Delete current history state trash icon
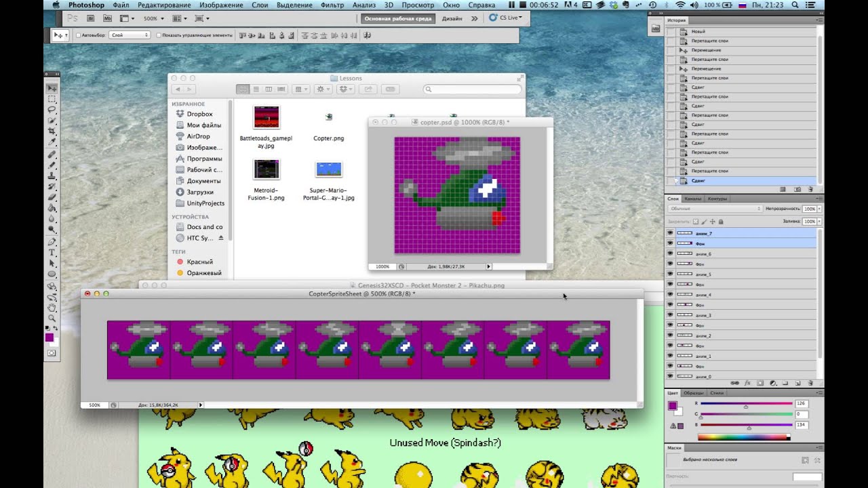The height and width of the screenshot is (488, 868). pyautogui.click(x=810, y=189)
